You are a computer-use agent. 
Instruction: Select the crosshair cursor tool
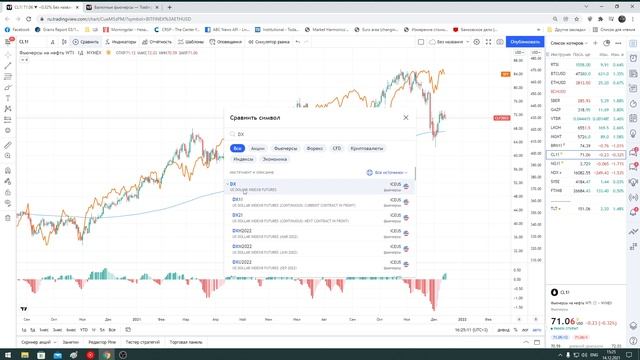point(8,55)
